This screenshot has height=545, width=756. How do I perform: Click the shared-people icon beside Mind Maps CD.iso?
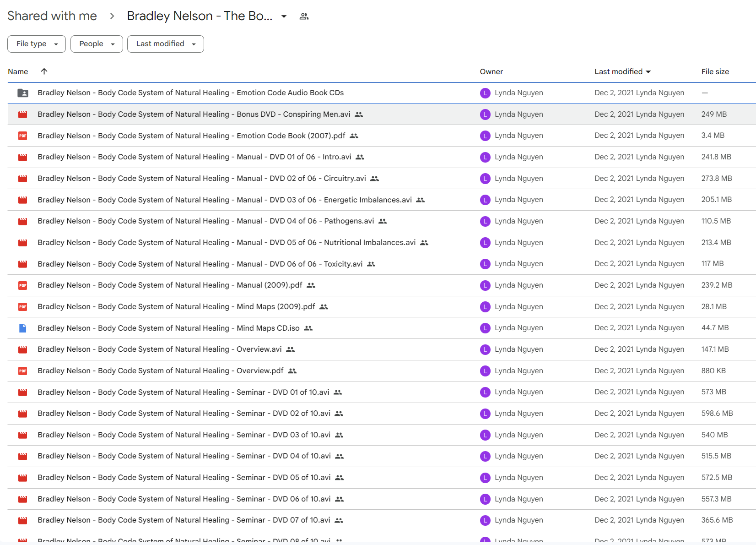pos(308,328)
